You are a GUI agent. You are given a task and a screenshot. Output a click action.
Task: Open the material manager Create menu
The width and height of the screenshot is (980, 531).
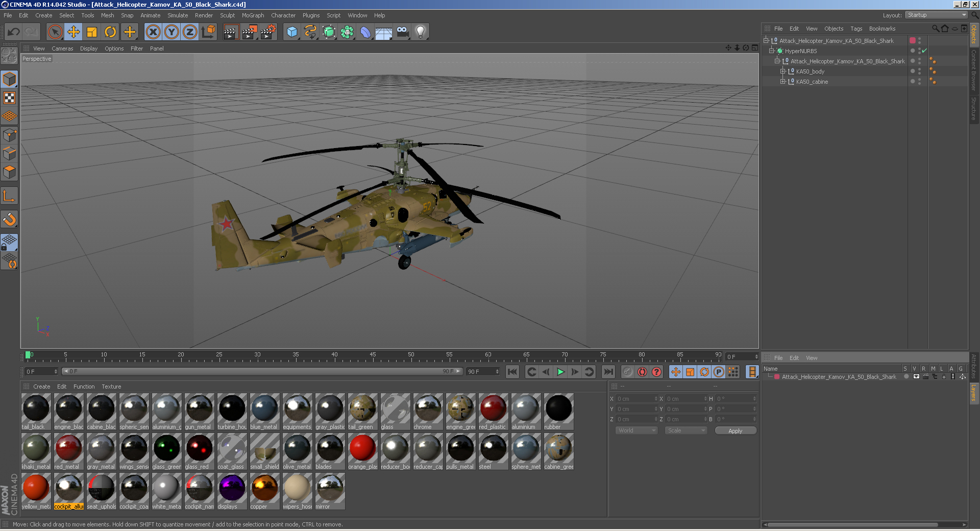click(41, 387)
